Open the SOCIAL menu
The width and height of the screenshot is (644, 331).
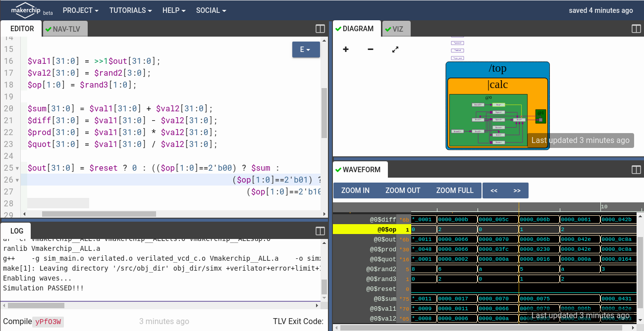(211, 10)
